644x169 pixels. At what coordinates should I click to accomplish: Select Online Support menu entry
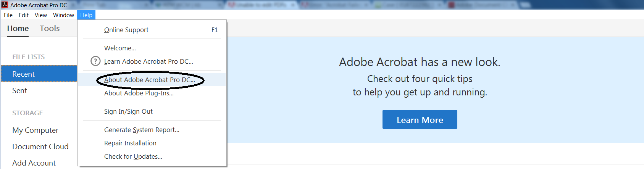pos(126,30)
